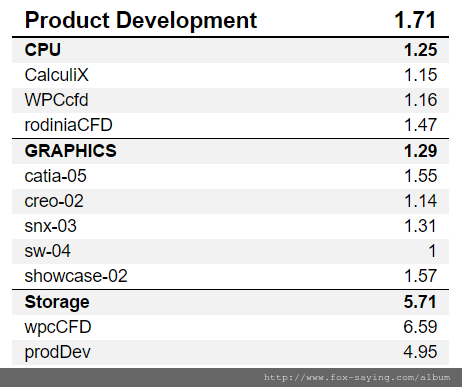462x387 pixels.
Task: Open the fox-saying.com album link
Action: [x=357, y=377]
